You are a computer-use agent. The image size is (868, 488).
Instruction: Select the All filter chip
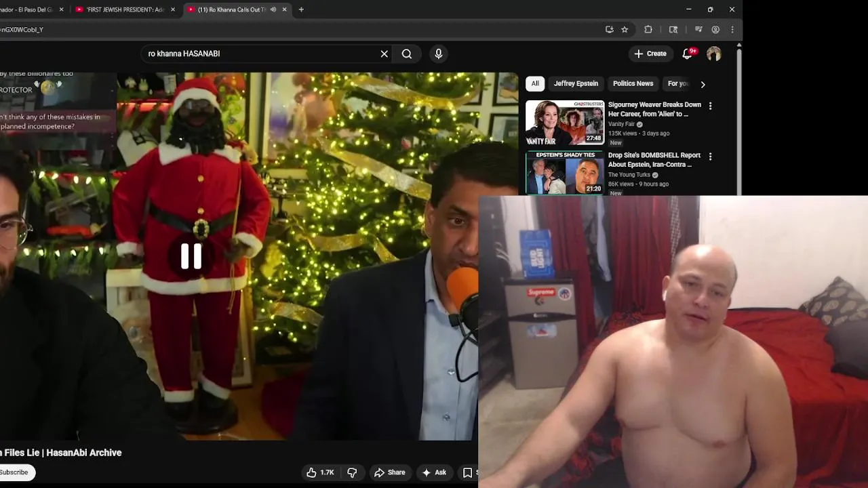click(x=535, y=83)
